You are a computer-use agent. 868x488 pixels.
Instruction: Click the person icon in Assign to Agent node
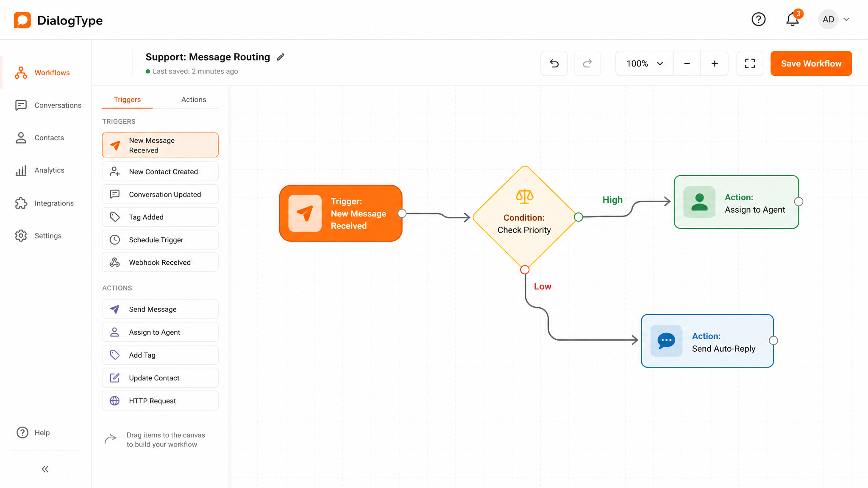(x=699, y=202)
